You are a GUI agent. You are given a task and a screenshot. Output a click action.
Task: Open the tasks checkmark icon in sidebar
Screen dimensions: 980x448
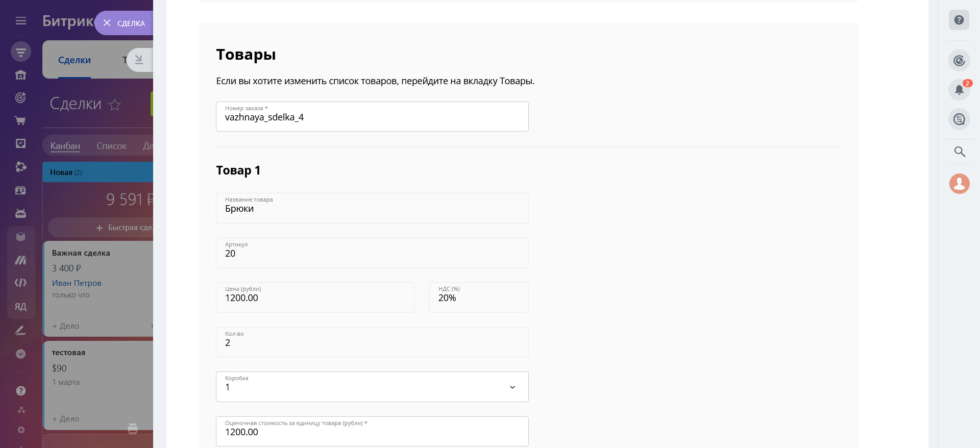tap(20, 143)
